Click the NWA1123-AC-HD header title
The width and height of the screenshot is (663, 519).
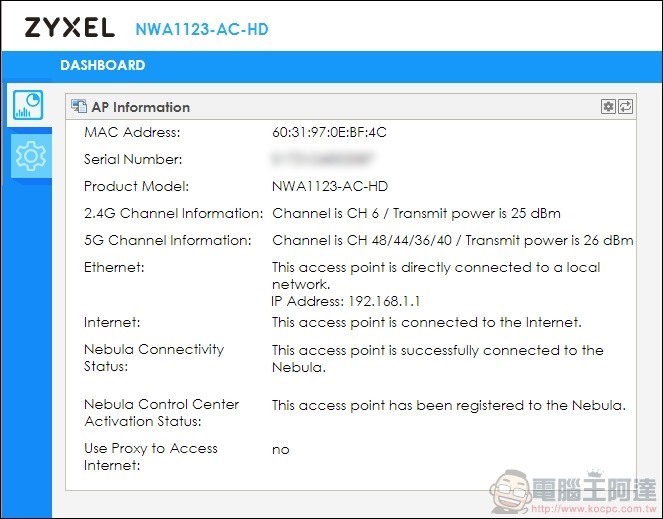coord(202,29)
